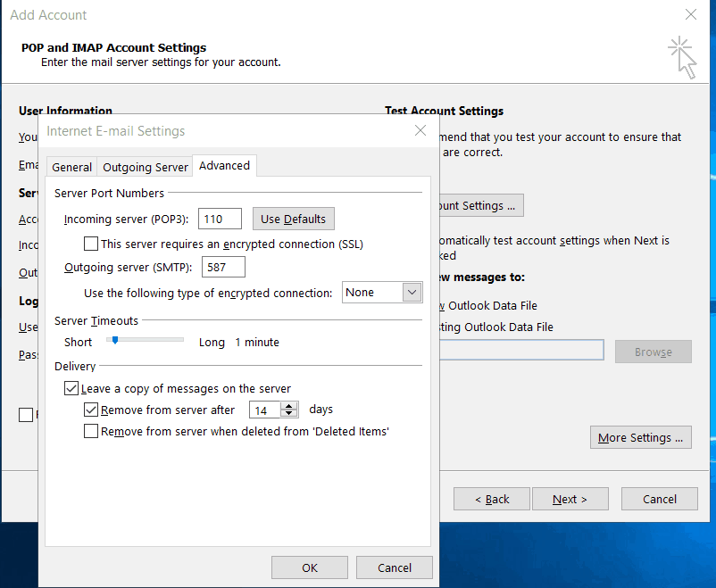The height and width of the screenshot is (588, 716).
Task: Click the 'Long' timeout label
Action: [x=212, y=343]
